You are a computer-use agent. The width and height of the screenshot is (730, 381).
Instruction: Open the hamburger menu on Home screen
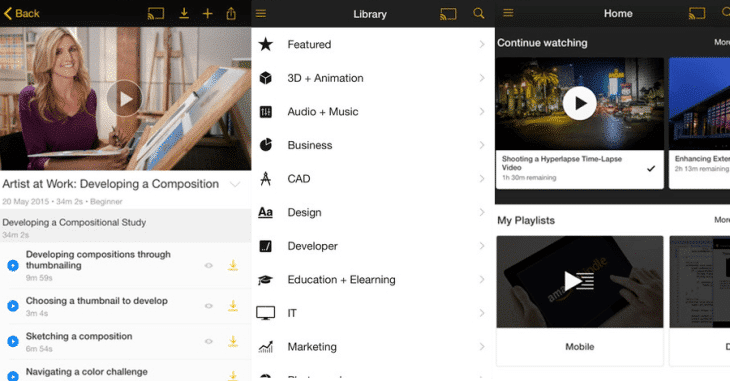pos(508,13)
